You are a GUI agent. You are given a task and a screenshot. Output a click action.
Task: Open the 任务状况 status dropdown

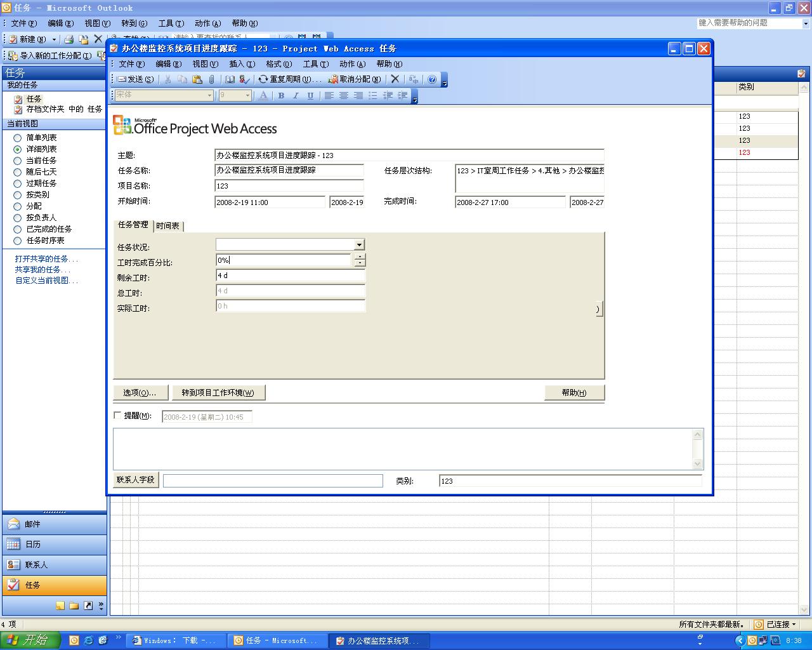(x=359, y=245)
